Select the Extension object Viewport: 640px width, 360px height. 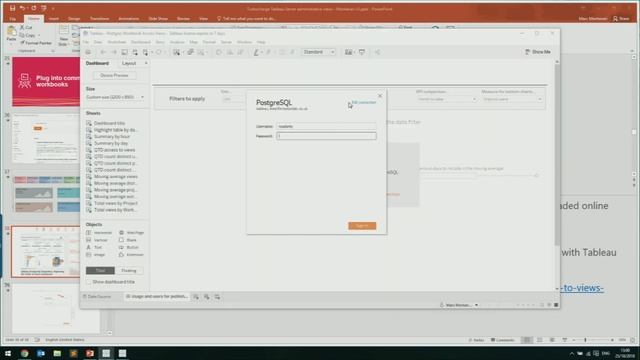(x=131, y=255)
